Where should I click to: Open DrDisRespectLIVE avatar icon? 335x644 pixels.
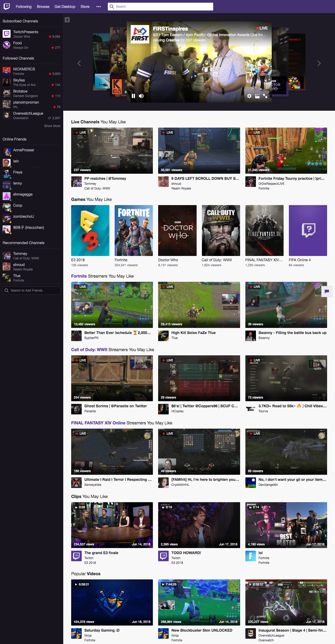coord(251,182)
